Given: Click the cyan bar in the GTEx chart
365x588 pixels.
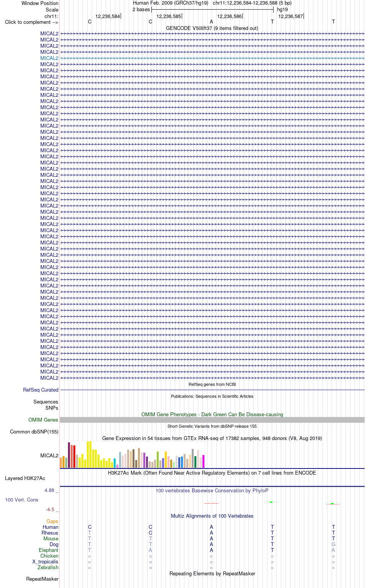Looking at the screenshot, I should tap(115, 463).
